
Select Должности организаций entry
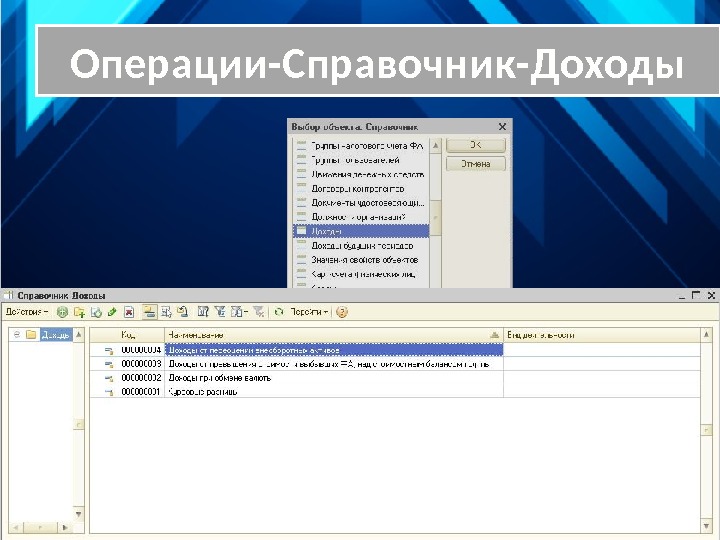tap(361, 217)
